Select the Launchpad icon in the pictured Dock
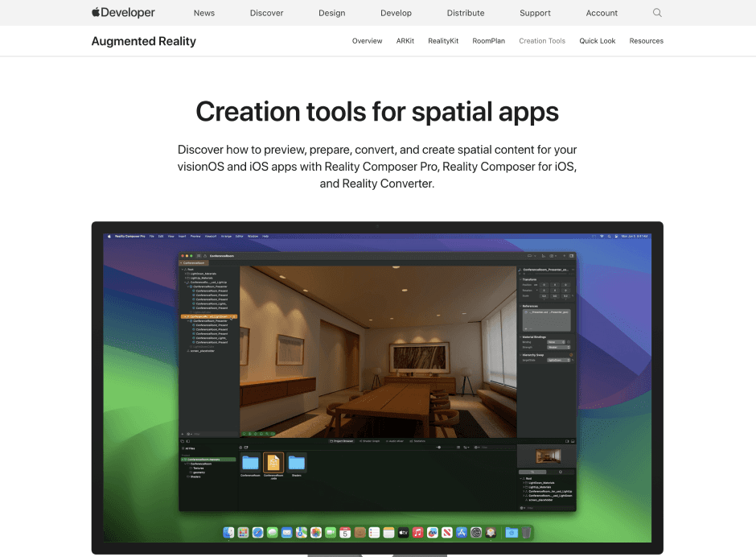The height and width of the screenshot is (557, 756). click(243, 532)
